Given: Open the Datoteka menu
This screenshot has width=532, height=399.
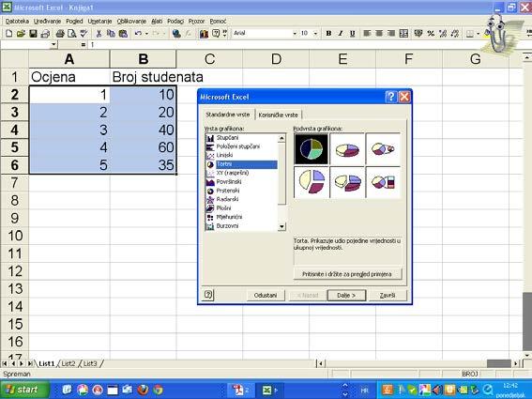Looking at the screenshot, I should (17, 21).
